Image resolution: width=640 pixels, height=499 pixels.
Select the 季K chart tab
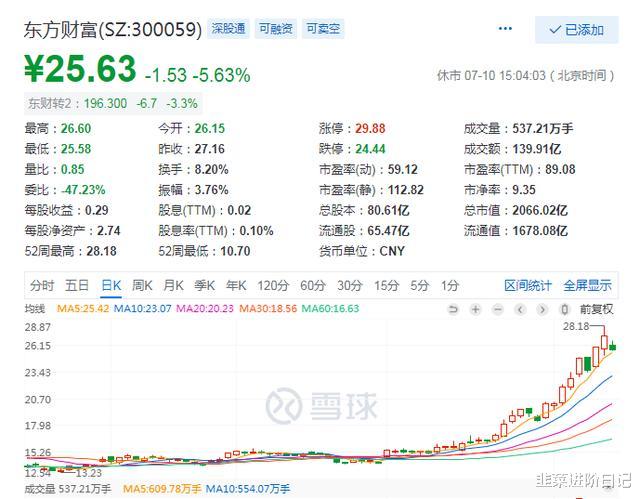point(204,285)
